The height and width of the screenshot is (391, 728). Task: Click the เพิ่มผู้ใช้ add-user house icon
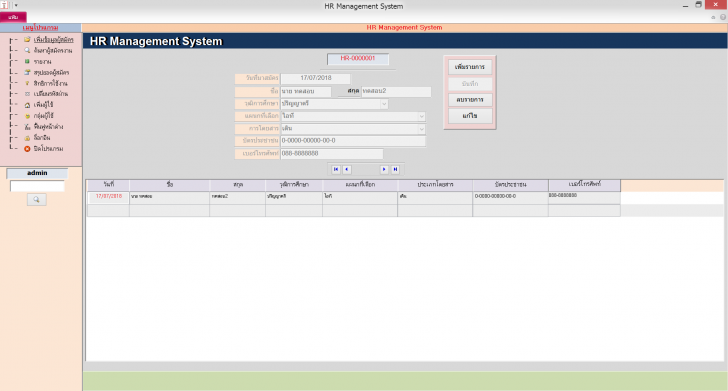[27, 105]
